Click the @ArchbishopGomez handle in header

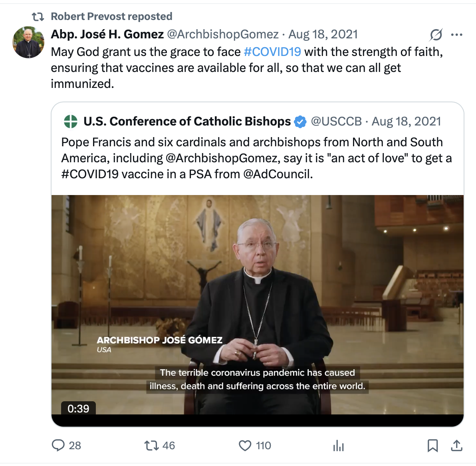tap(222, 34)
